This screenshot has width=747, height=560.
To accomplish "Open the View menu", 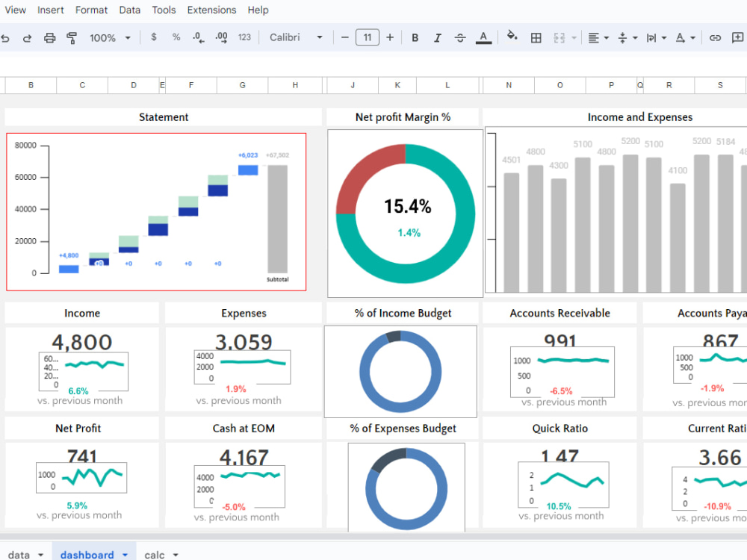I will point(15,10).
